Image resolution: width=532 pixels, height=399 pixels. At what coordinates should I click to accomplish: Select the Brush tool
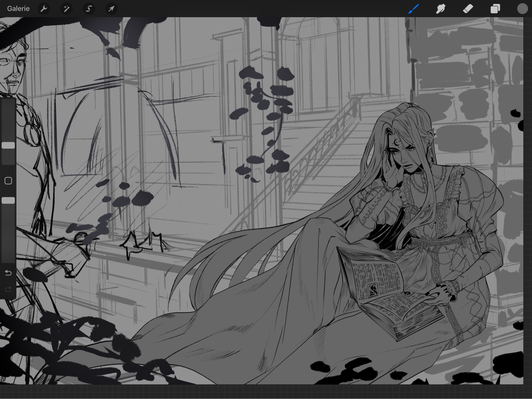(414, 9)
